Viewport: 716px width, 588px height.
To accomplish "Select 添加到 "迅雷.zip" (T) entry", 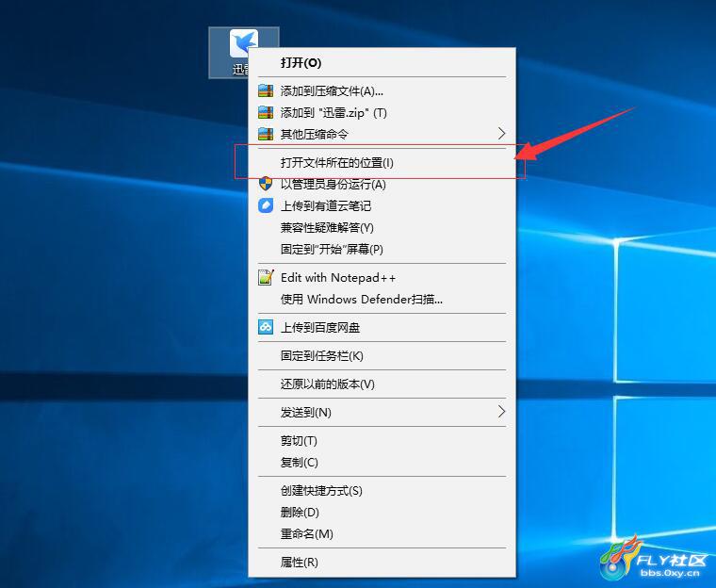I will pos(382,112).
